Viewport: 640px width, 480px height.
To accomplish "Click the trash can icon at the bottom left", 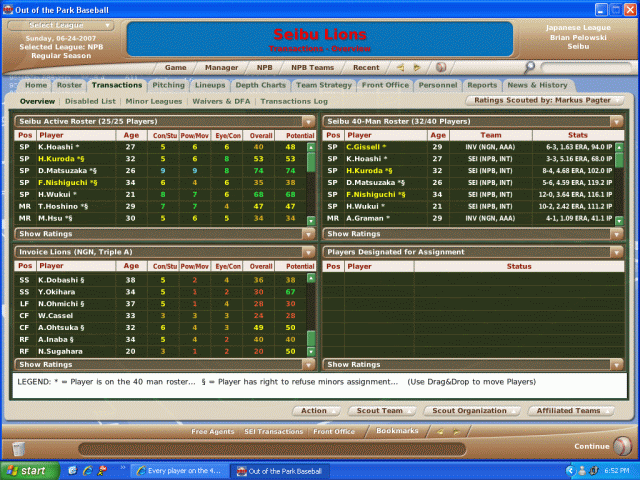I will coord(18,449).
